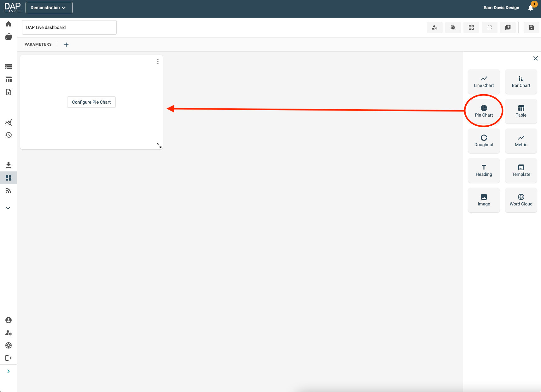Add a new parameter with plus icon
The image size is (541, 392).
pyautogui.click(x=66, y=45)
